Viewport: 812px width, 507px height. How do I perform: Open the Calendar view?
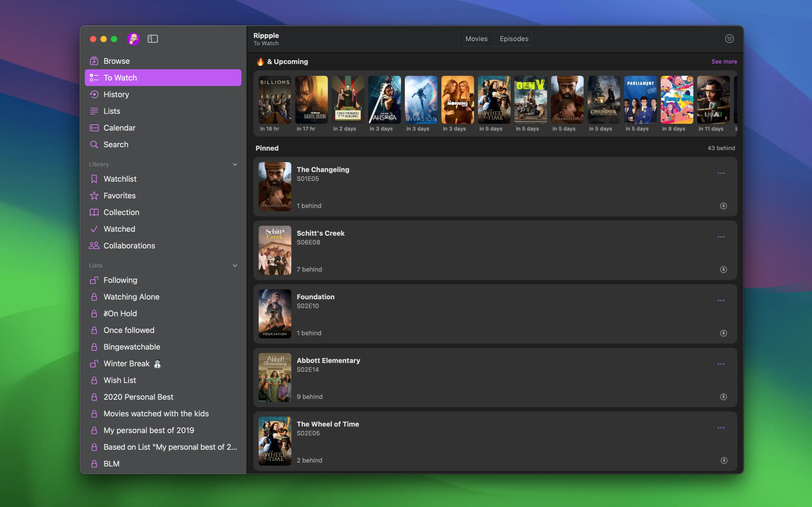pos(120,128)
